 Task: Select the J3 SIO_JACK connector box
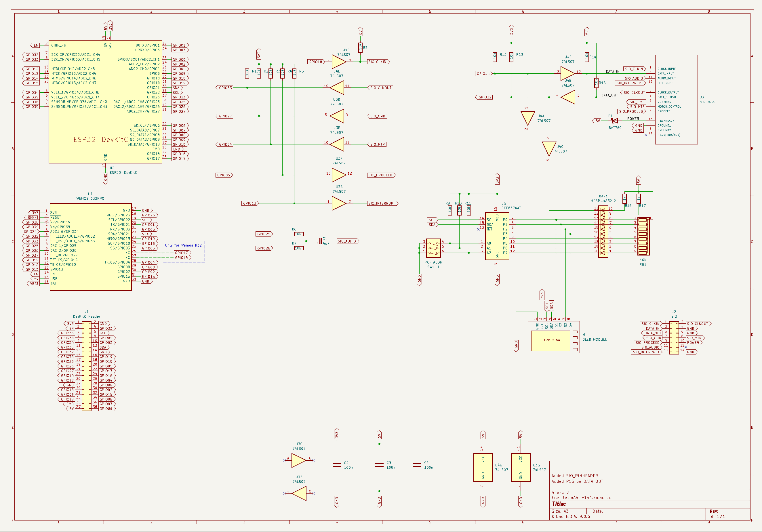click(676, 100)
